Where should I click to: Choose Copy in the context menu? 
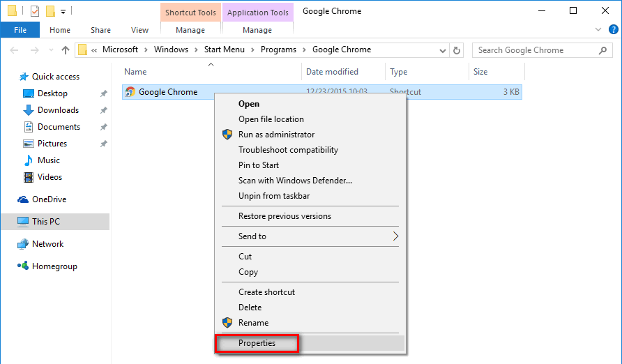tap(310, 272)
